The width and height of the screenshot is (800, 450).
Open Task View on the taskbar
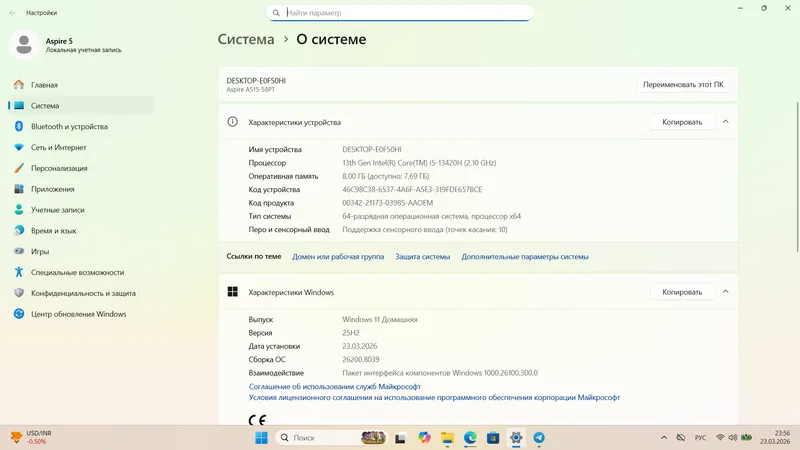click(x=400, y=438)
